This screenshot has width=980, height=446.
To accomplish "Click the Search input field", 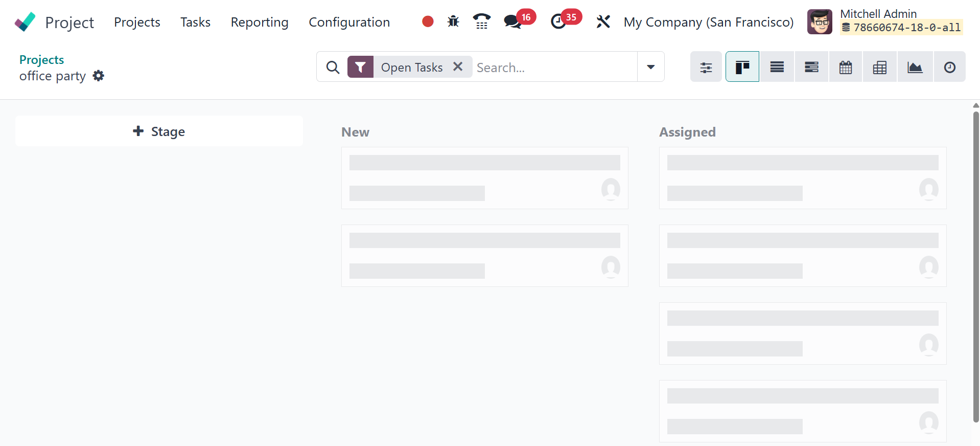I will 554,67.
